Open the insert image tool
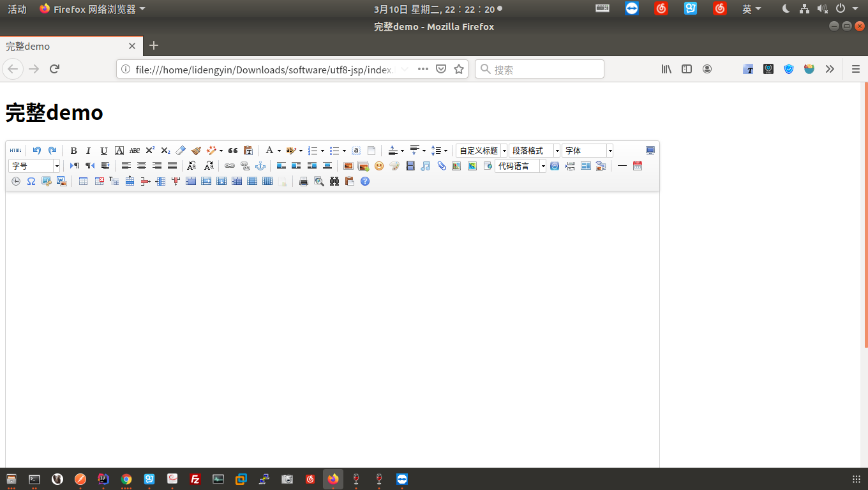 point(347,166)
